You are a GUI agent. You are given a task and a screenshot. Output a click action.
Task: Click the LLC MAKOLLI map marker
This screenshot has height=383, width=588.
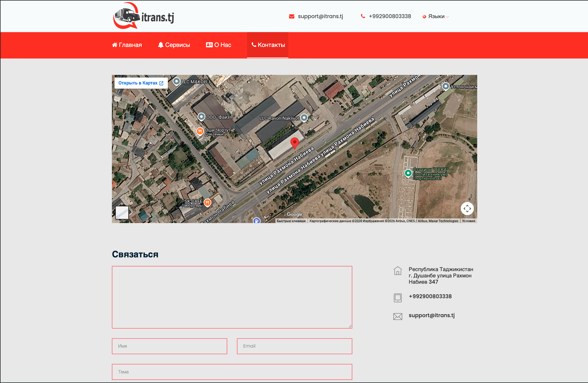coord(177,81)
